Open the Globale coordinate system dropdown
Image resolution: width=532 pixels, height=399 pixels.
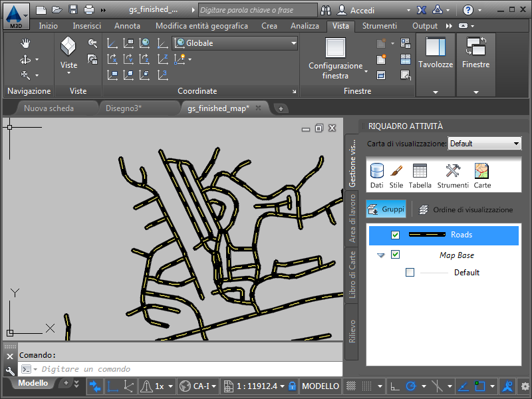[x=235, y=43]
